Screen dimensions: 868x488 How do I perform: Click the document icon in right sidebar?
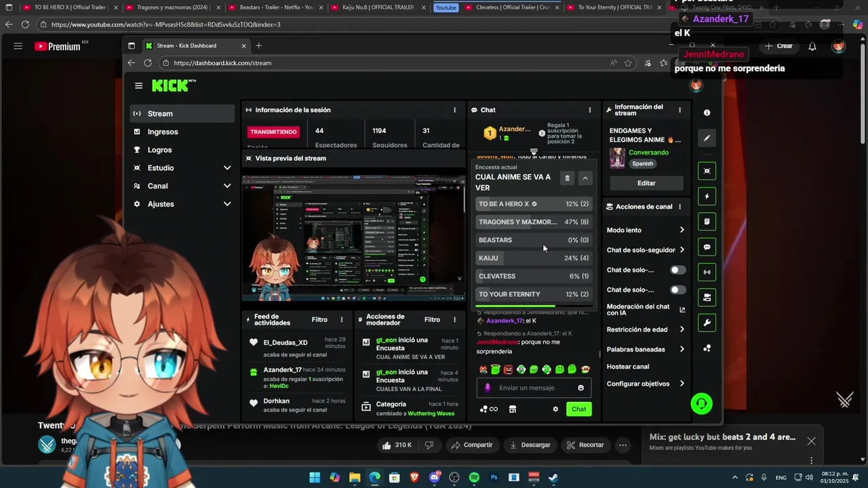click(707, 222)
